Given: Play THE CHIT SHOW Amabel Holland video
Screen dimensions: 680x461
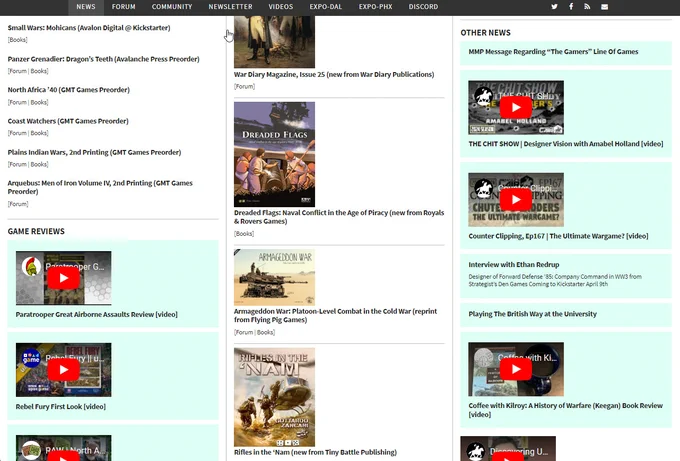Looking at the screenshot, I should coord(516,107).
